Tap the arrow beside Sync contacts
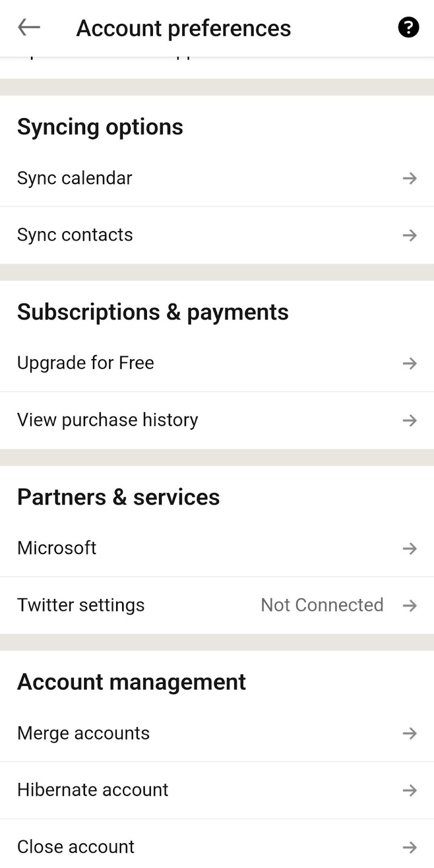Viewport: 434px width, 868px height. (410, 235)
